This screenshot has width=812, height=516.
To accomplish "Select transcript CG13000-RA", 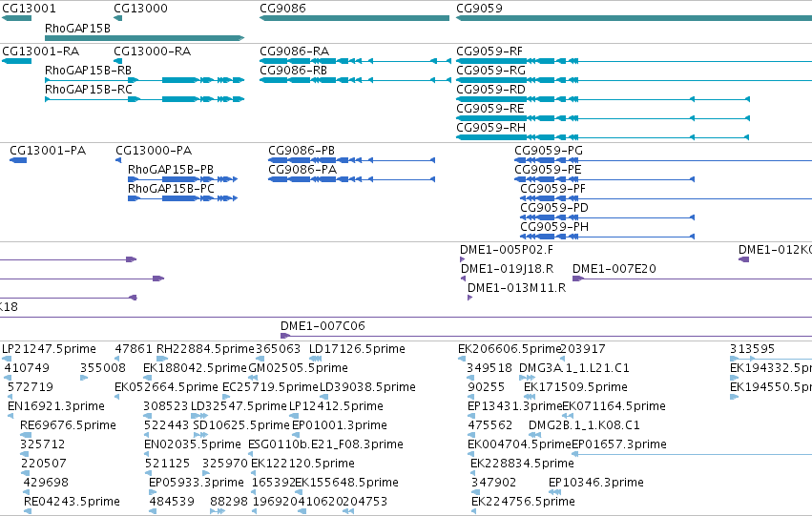I will (x=153, y=52).
